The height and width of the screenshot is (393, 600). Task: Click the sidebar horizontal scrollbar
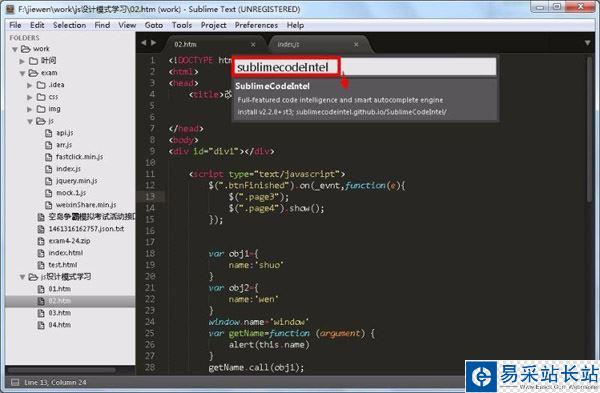pyautogui.click(x=61, y=370)
